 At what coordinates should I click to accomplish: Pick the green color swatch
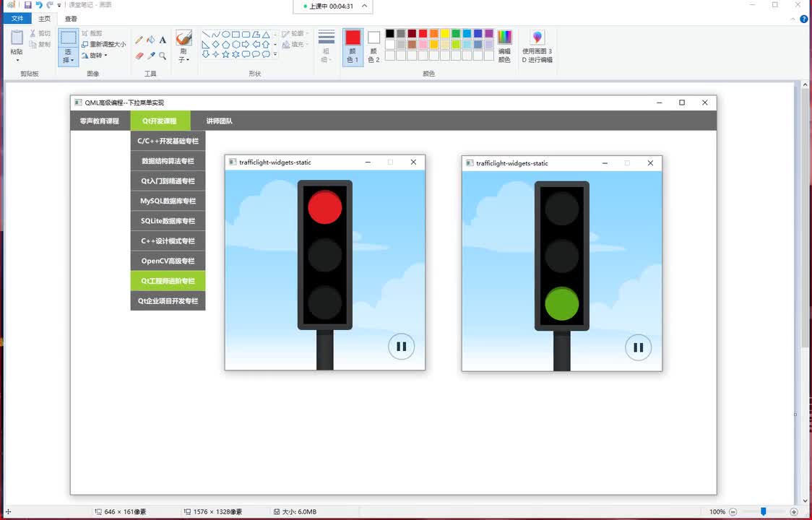click(456, 34)
